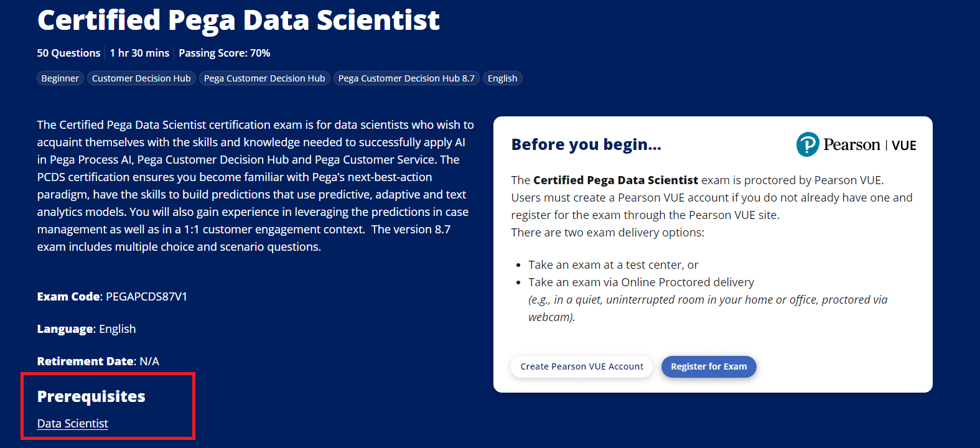
Task: Click the Before you begin heading
Action: click(x=586, y=144)
